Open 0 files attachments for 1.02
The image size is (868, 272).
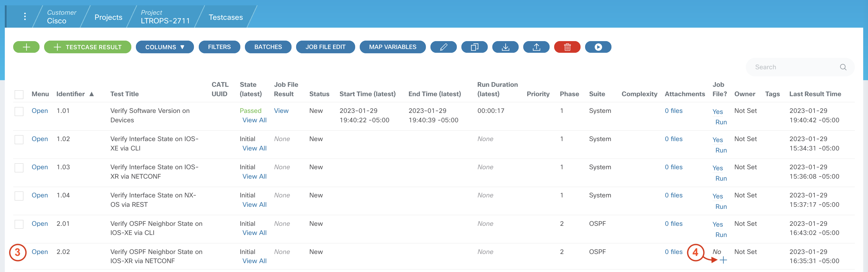(674, 139)
